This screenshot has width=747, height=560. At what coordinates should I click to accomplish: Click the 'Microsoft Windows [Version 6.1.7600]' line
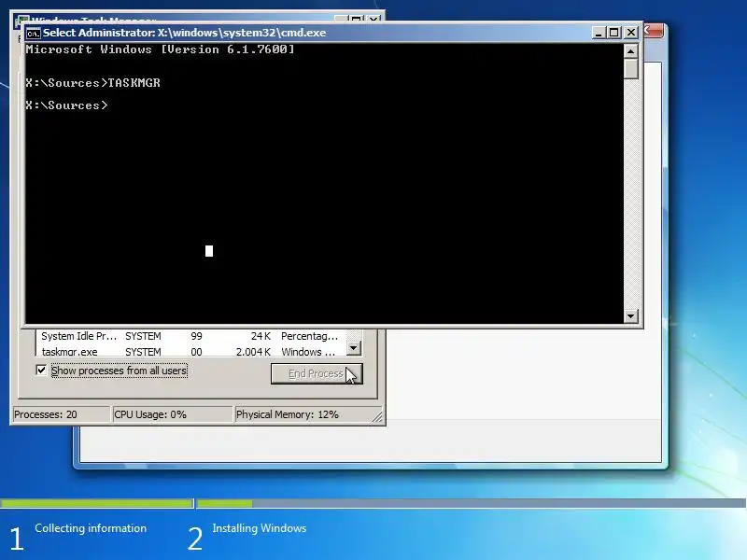click(160, 49)
